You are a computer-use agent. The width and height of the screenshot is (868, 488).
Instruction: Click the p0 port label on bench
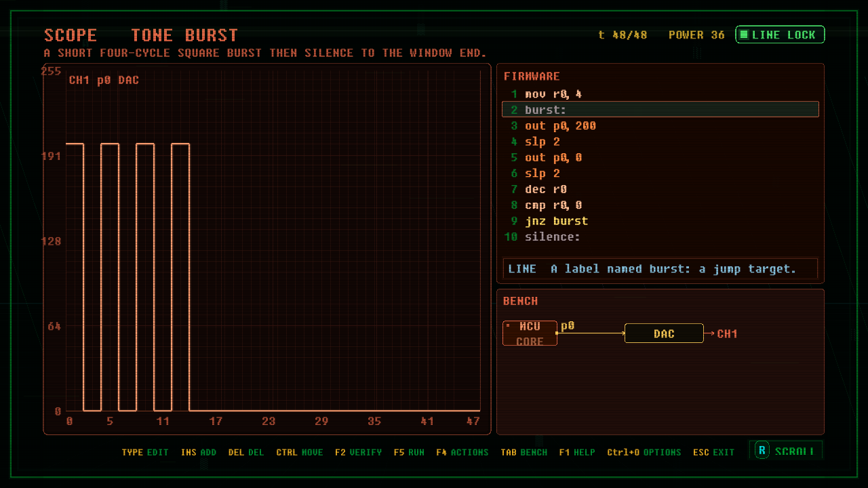pyautogui.click(x=568, y=326)
